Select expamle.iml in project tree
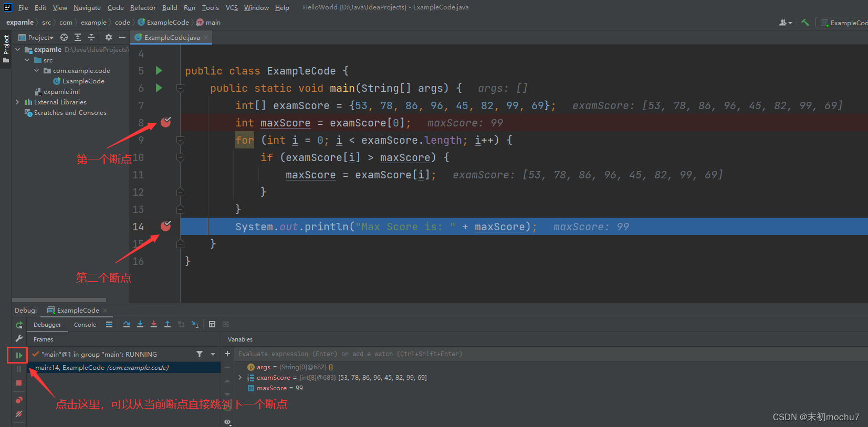 [57, 91]
